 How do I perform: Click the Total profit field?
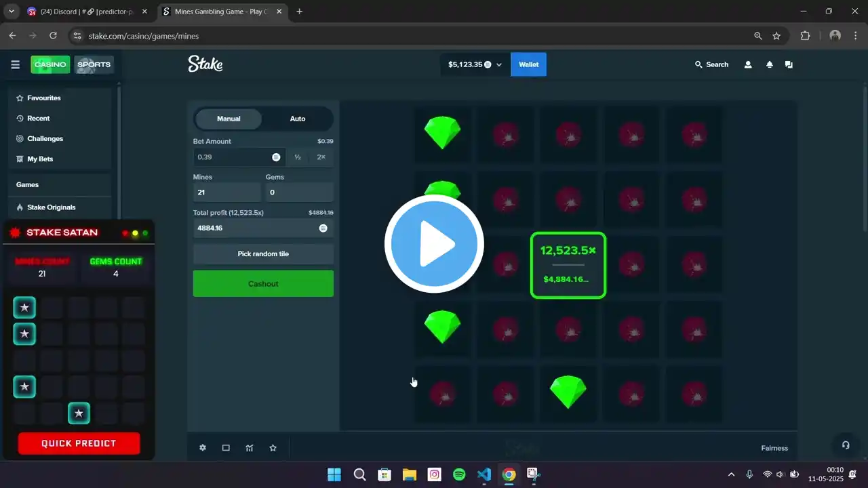(x=263, y=228)
